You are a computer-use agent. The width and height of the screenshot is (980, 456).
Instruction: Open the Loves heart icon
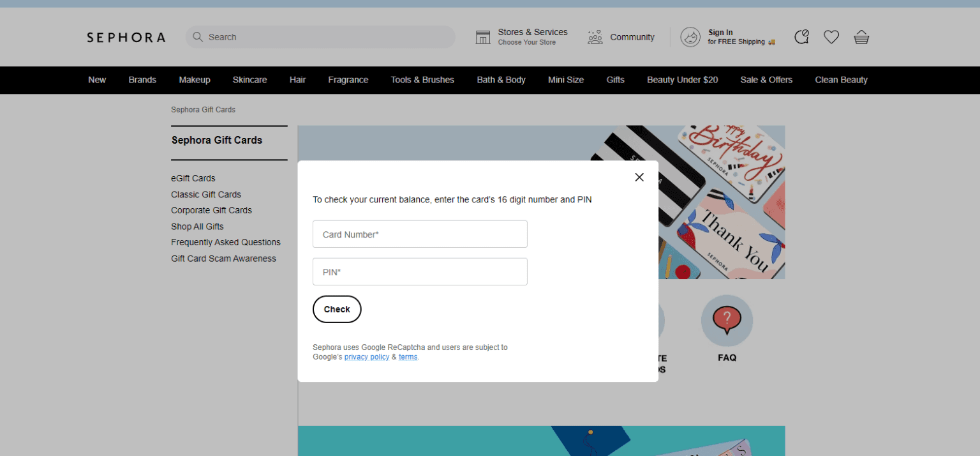[x=831, y=37]
